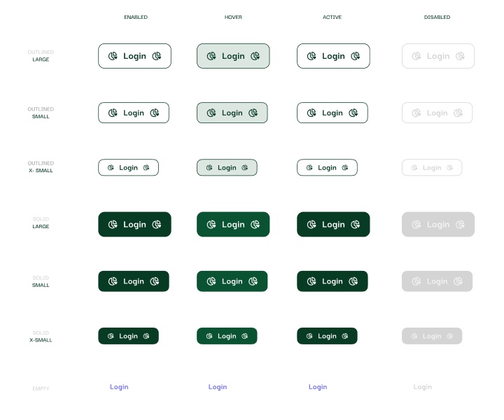
Task: Click Login text on Outlined X-Small active button
Action: 327,168
